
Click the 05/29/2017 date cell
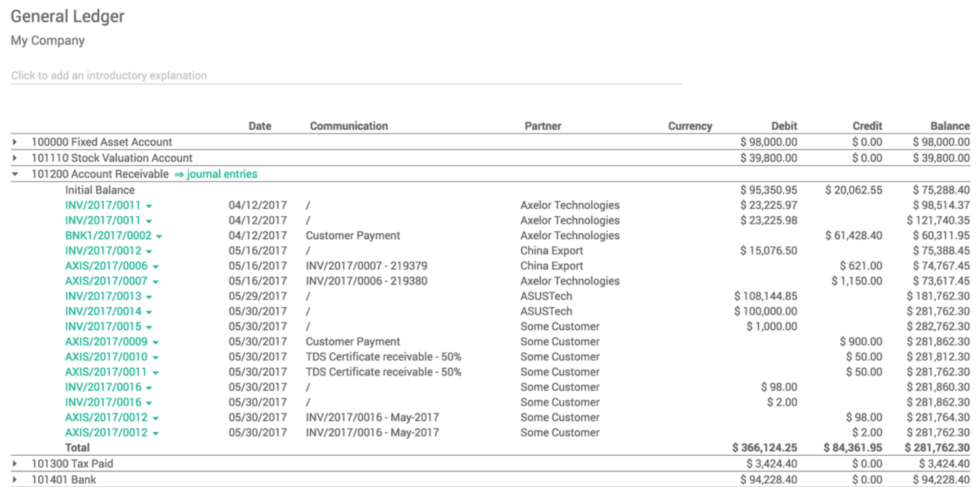coord(258,296)
